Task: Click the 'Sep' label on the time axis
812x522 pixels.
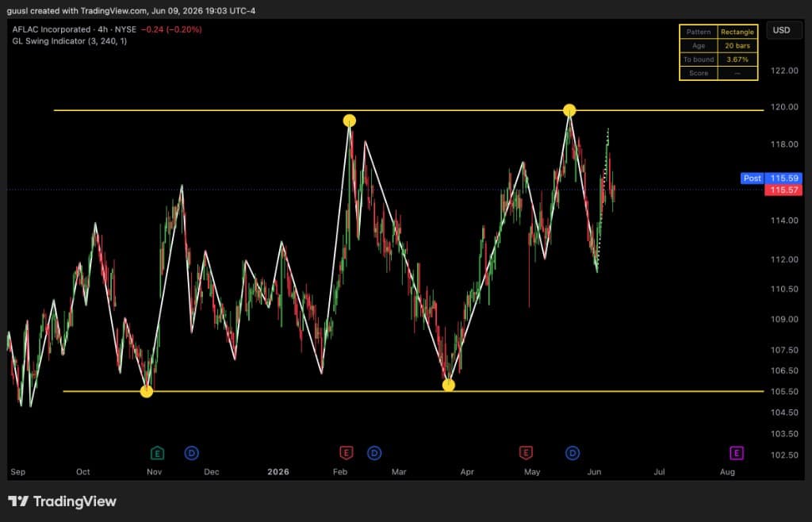Action: coord(17,472)
